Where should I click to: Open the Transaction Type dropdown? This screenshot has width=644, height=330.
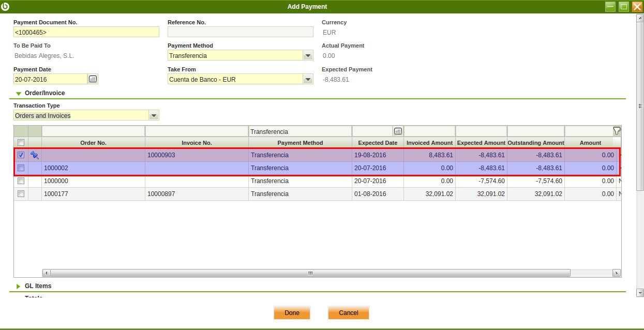click(154, 115)
